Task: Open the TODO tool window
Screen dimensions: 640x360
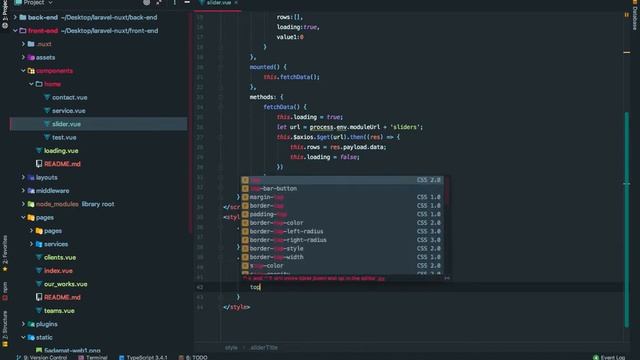Action: [193, 357]
